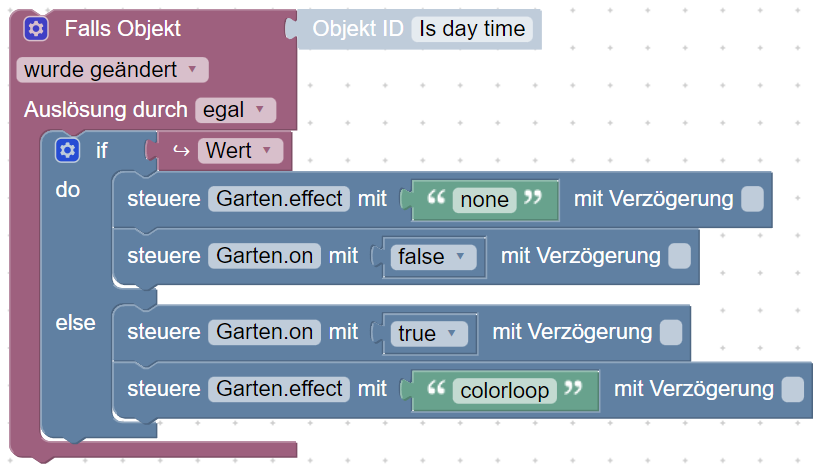Edit the 'colorloop' text field
The width and height of the screenshot is (821, 472).
pyautogui.click(x=505, y=390)
